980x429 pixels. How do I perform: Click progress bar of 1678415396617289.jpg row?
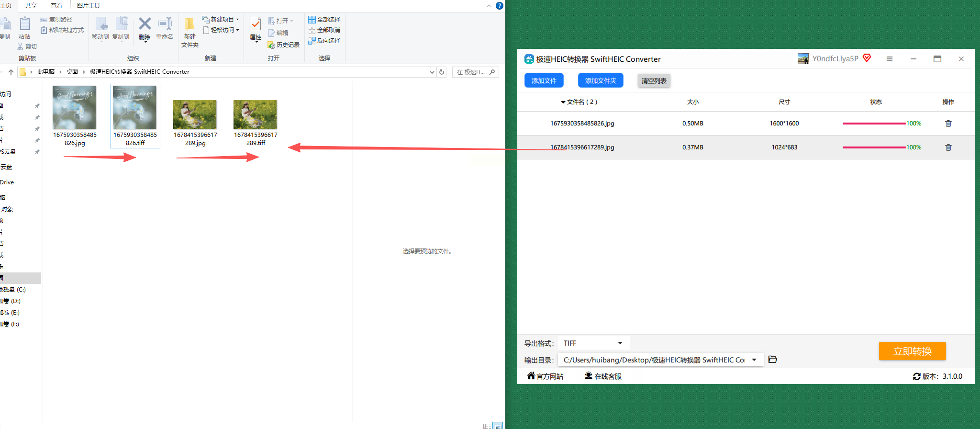click(874, 147)
